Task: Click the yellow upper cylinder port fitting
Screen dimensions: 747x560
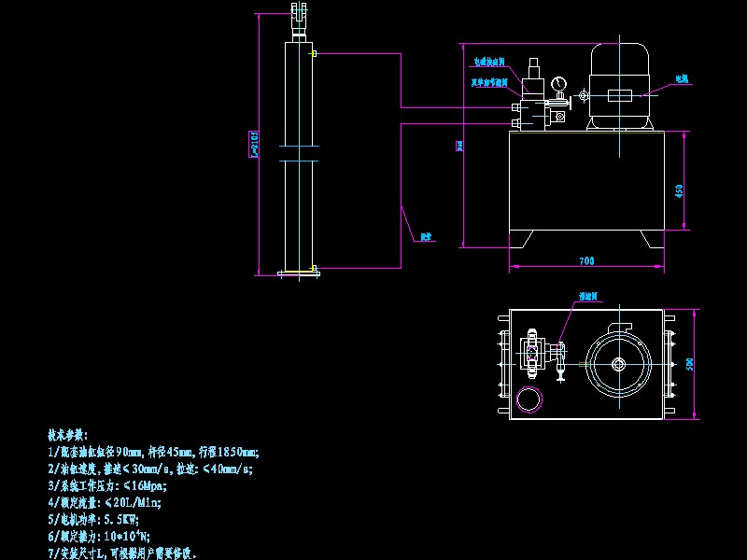Action: pyautogui.click(x=314, y=54)
